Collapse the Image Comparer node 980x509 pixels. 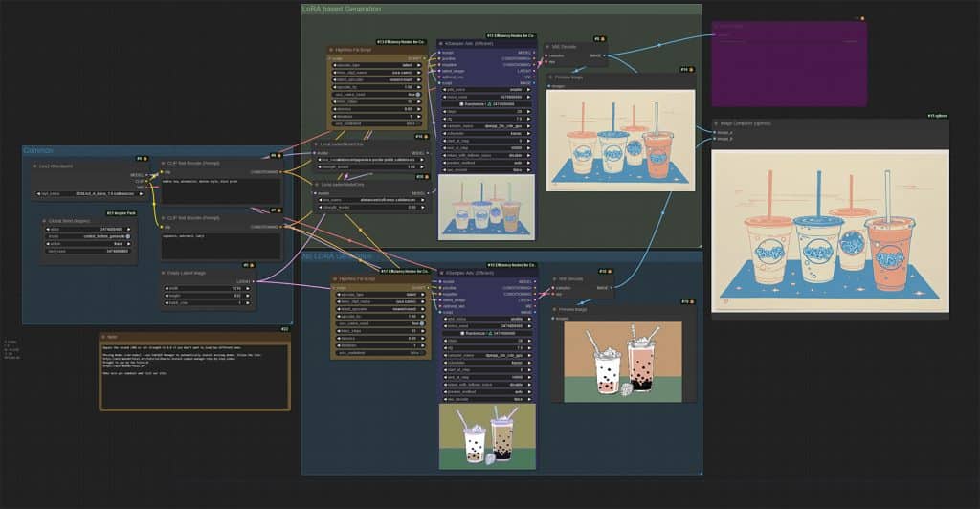(716, 123)
